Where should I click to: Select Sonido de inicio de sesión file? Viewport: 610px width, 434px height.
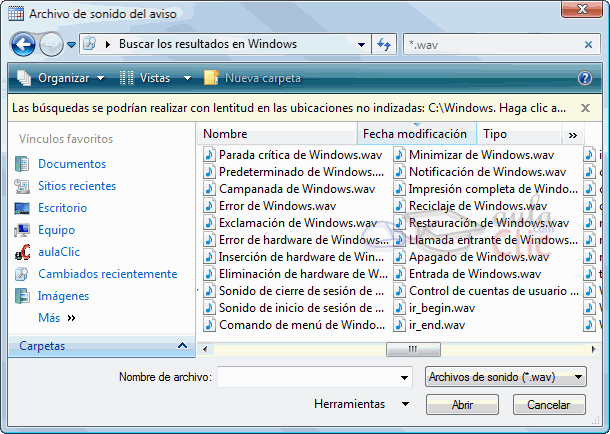294,308
